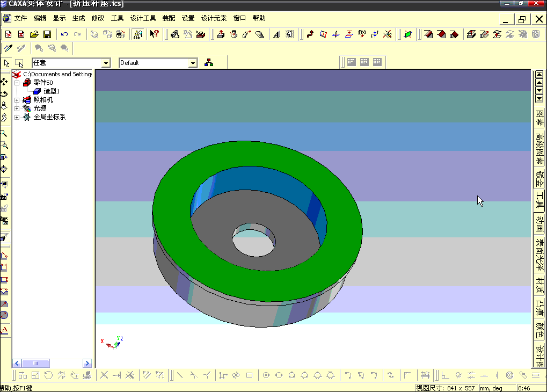Open the 生成 menu
Viewport: 547px width, 392px height.
[78, 18]
